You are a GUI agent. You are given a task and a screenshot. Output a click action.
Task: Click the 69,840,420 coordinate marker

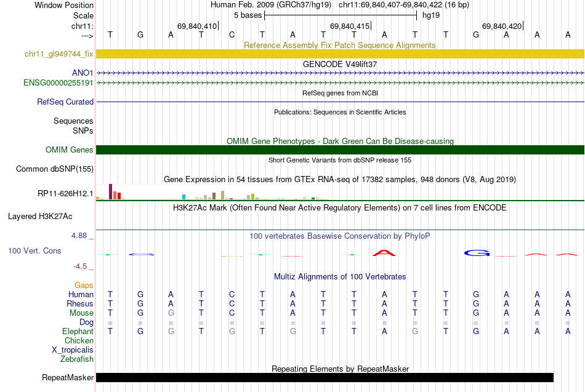[502, 26]
